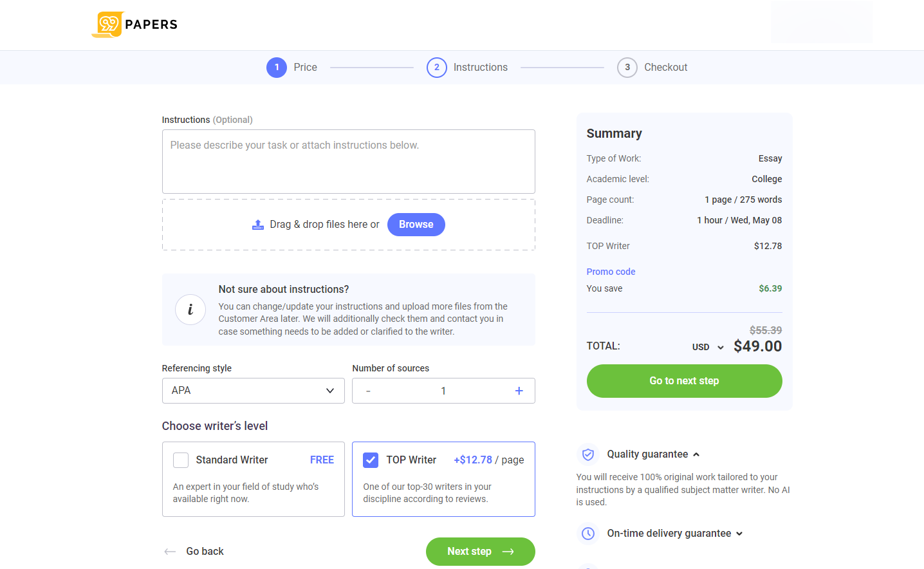Decrease number of sources with minus
This screenshot has height=569, width=924.
(368, 391)
